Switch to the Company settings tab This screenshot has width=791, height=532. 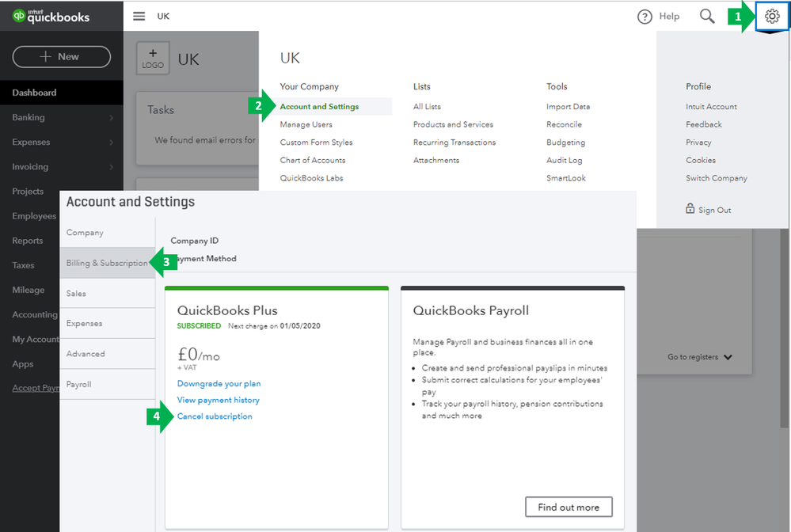tap(108, 233)
